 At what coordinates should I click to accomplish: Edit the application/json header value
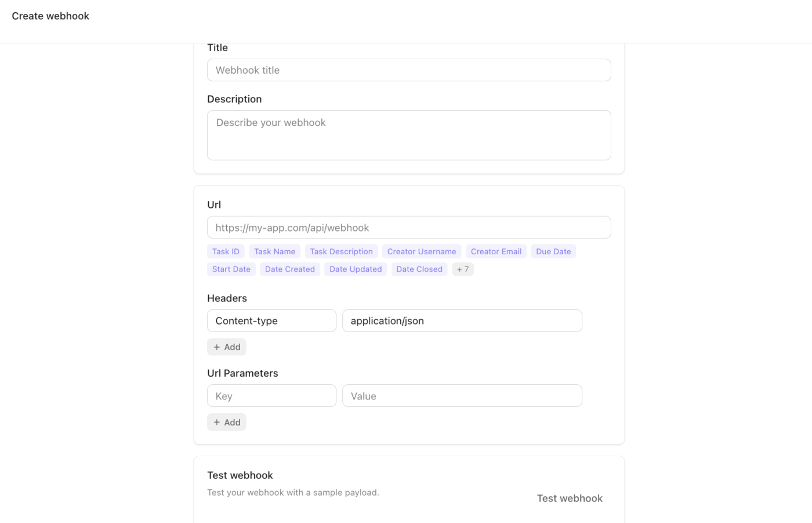(x=462, y=320)
